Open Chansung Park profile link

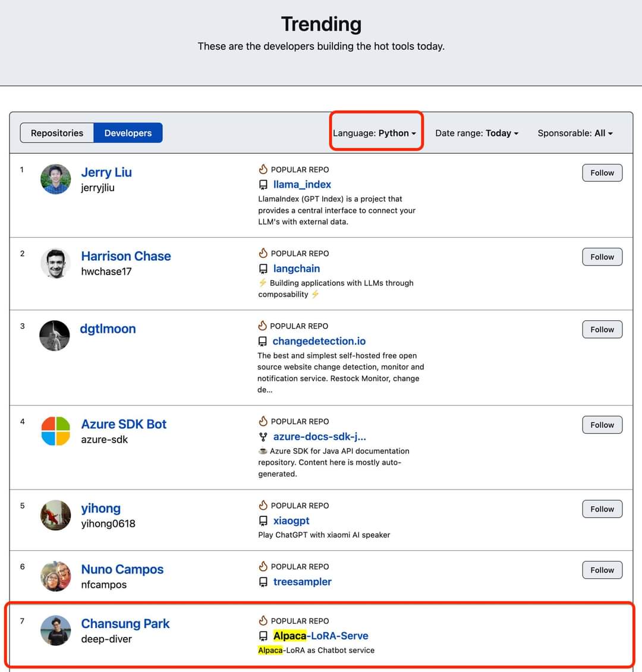coord(125,623)
